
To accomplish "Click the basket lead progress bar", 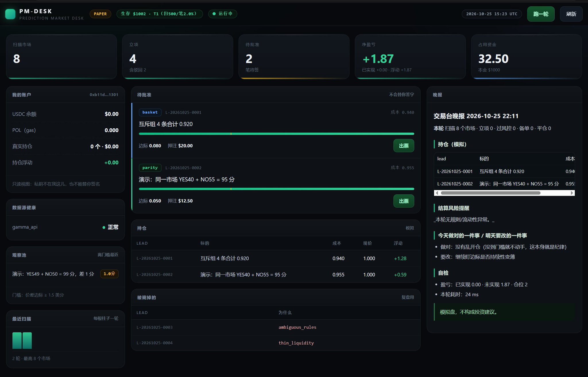I will click(x=276, y=134).
